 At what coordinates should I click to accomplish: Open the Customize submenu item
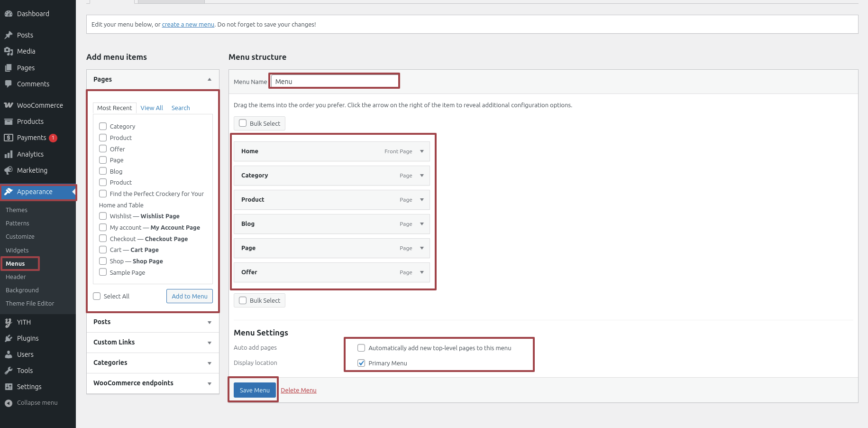tap(20, 237)
